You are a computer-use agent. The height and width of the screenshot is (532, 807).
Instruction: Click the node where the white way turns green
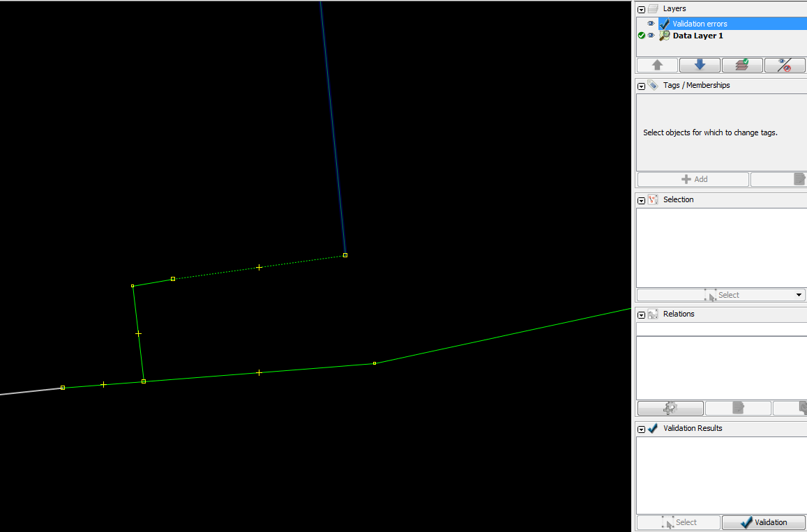63,388
